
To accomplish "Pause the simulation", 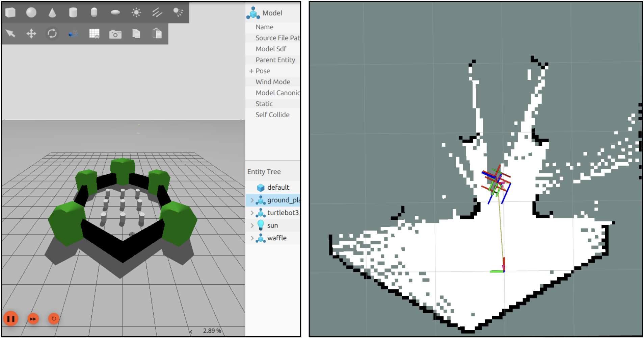I will (x=11, y=318).
